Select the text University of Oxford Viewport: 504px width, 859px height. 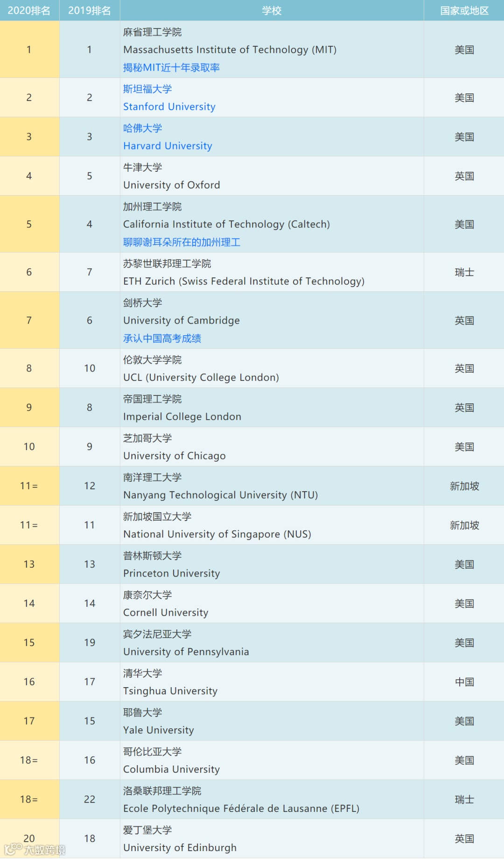click(171, 185)
